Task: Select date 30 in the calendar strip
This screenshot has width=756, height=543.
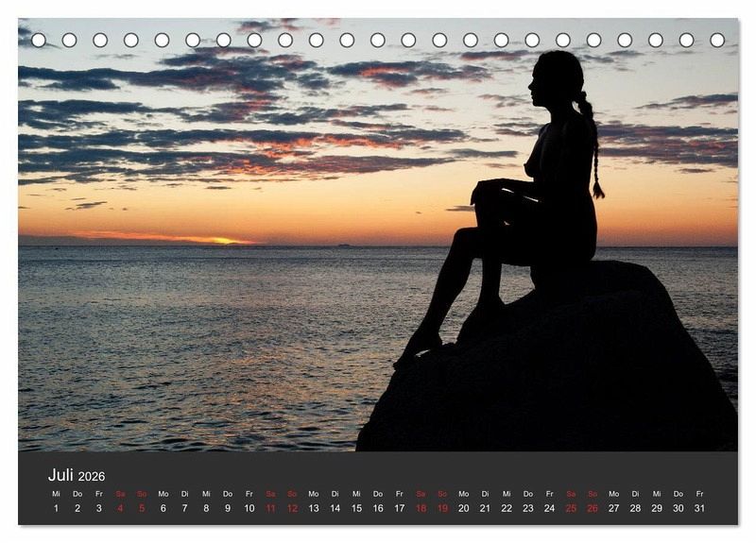Action: (679, 508)
